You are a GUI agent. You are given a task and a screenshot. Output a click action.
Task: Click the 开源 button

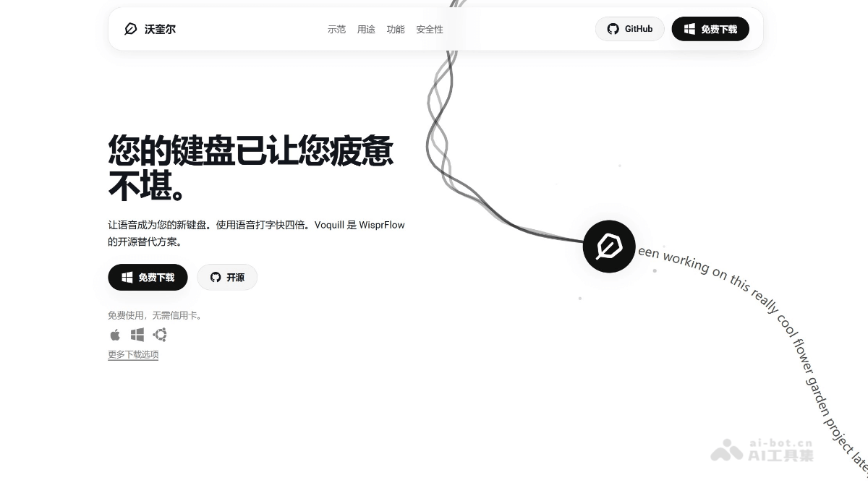[227, 277]
